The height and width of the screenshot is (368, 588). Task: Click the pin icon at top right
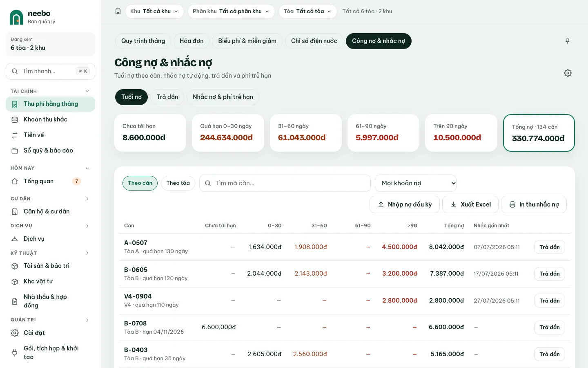pos(568,41)
